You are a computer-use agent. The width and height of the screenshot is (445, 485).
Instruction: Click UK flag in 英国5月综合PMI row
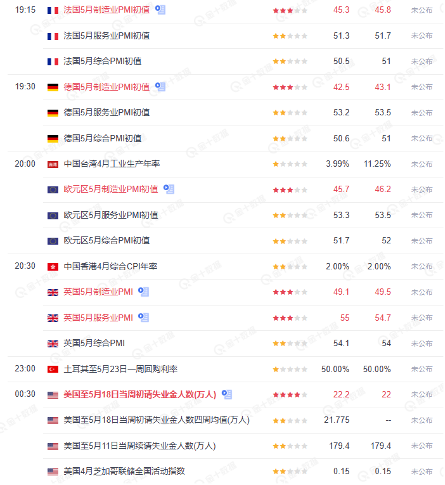[53, 343]
